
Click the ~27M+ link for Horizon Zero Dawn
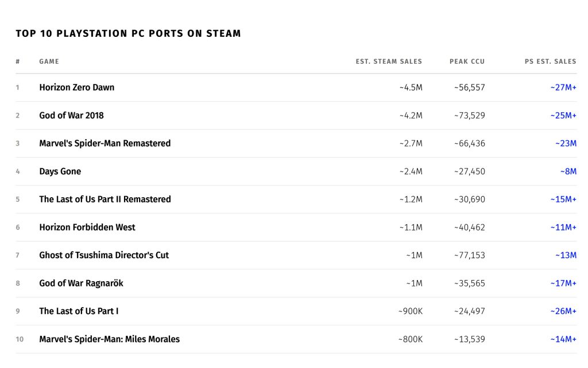point(563,87)
